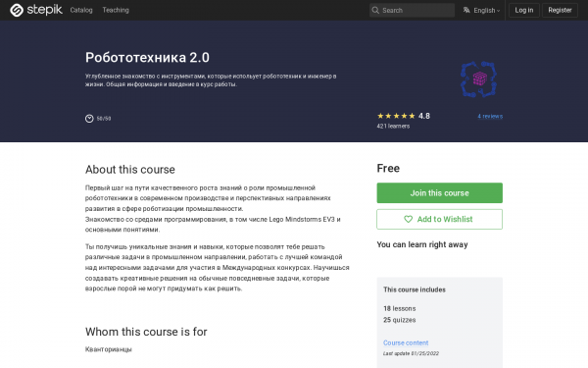Click the 421 learners text

393,127
